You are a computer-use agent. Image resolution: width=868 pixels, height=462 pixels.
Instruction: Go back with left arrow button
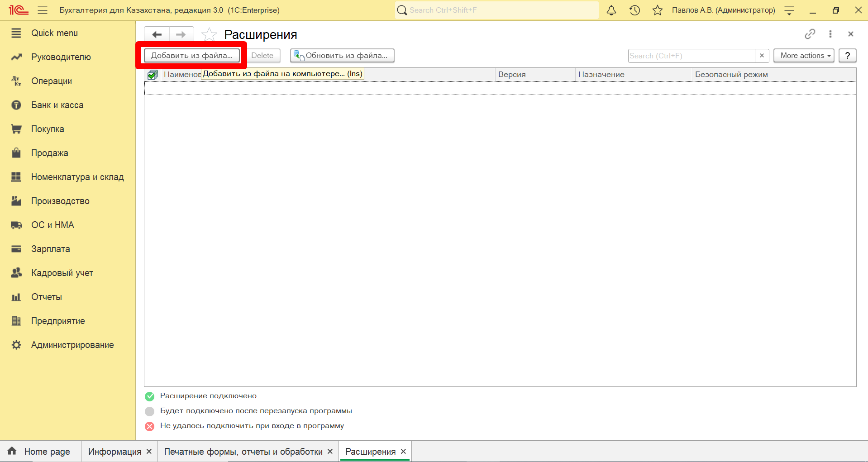(157, 34)
